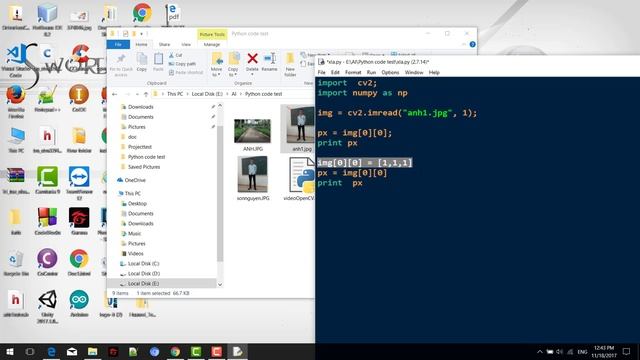Open the IDLE Run menu
The image size is (640, 360).
click(x=371, y=72)
